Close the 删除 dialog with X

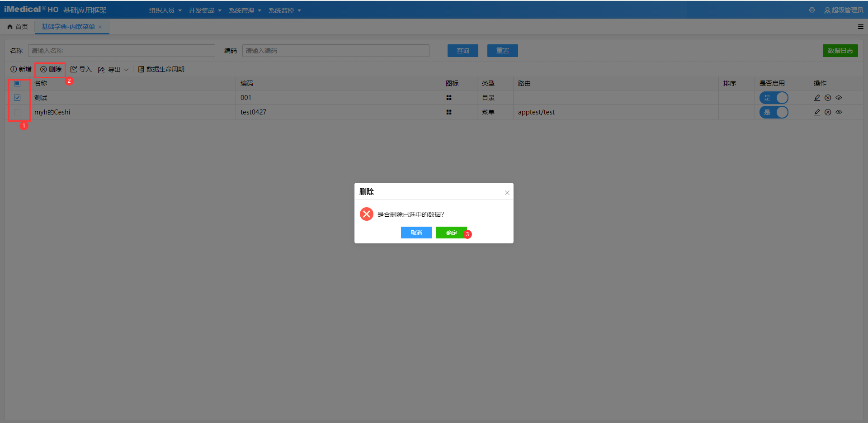[507, 193]
